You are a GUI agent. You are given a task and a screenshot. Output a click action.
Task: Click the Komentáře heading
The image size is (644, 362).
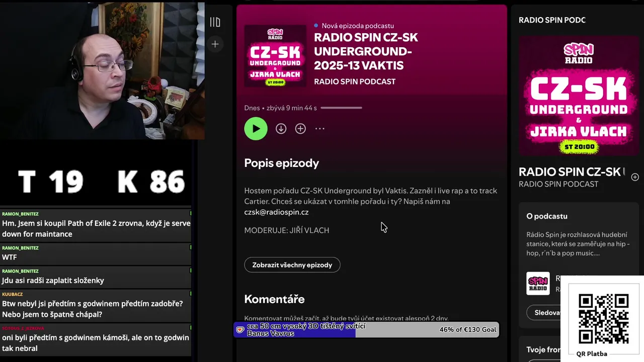pos(274,299)
